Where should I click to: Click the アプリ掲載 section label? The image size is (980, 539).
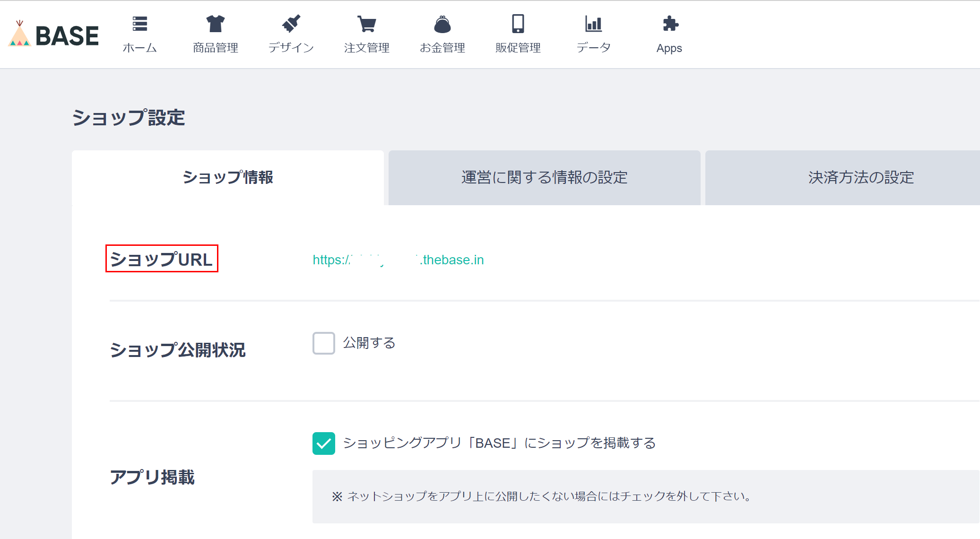152,477
